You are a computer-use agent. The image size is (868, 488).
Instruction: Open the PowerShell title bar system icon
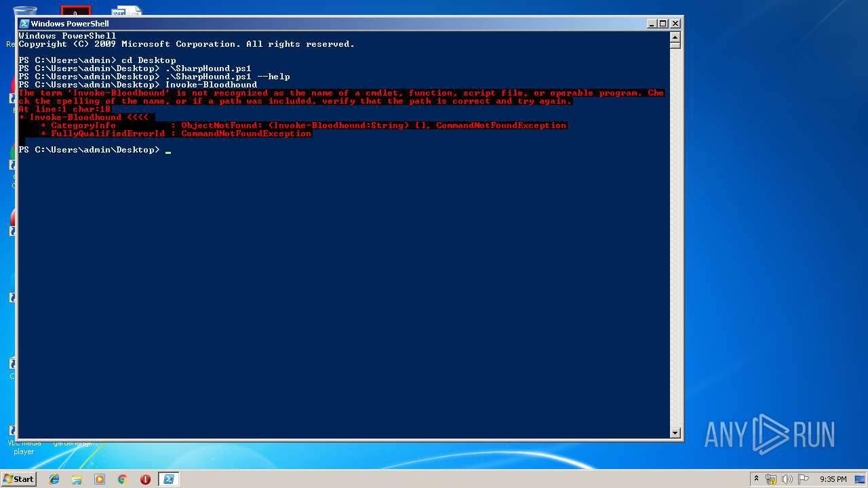[24, 24]
